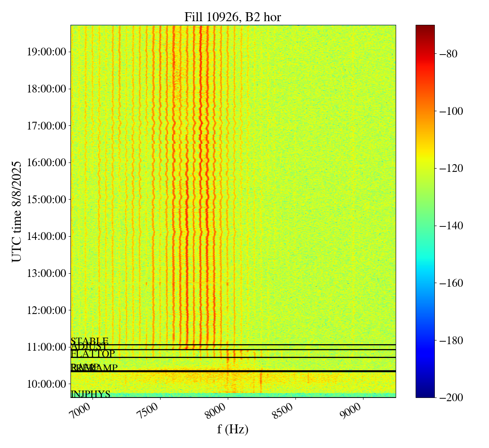This screenshot has width=489, height=448.
Task: Click the 15:00:00 y-axis tick label
Action: pyautogui.click(x=46, y=200)
